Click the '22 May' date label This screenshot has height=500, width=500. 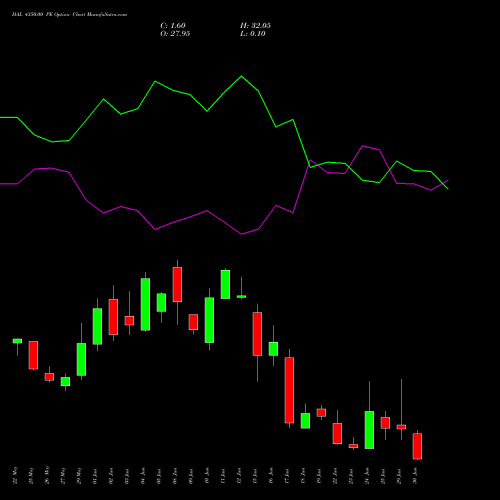(15, 475)
